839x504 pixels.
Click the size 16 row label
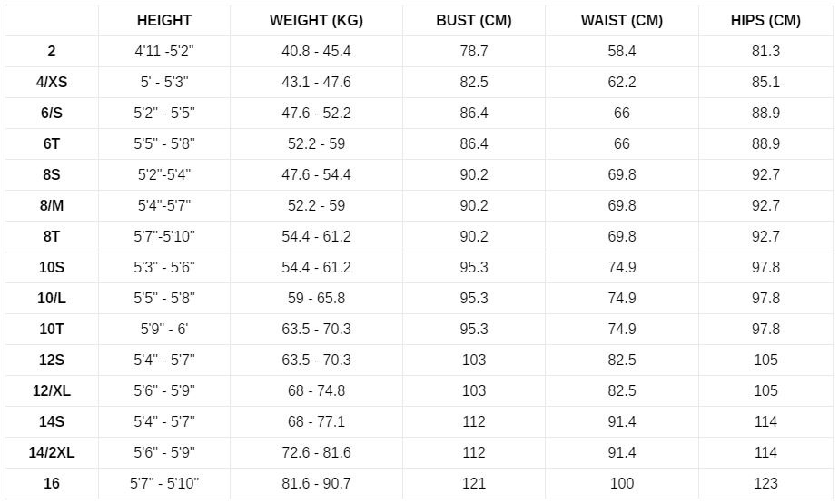(52, 484)
